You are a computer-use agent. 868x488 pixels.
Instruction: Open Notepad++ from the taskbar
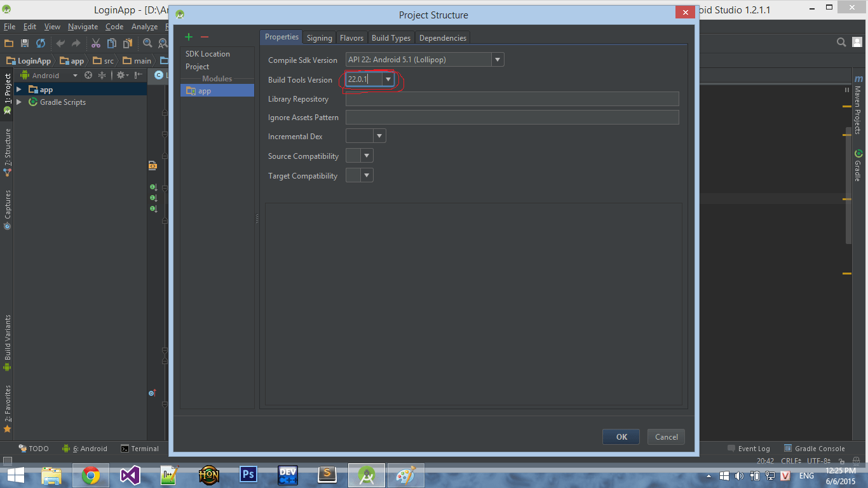169,475
